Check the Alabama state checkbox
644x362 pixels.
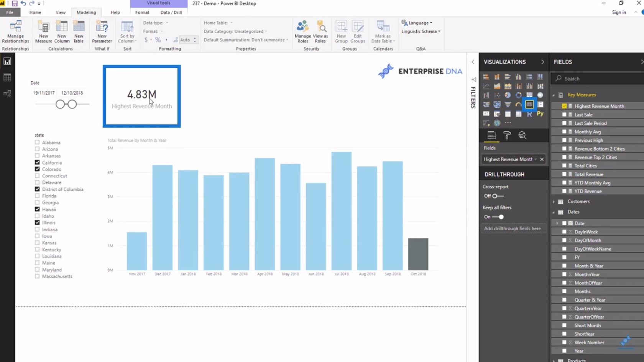click(37, 142)
